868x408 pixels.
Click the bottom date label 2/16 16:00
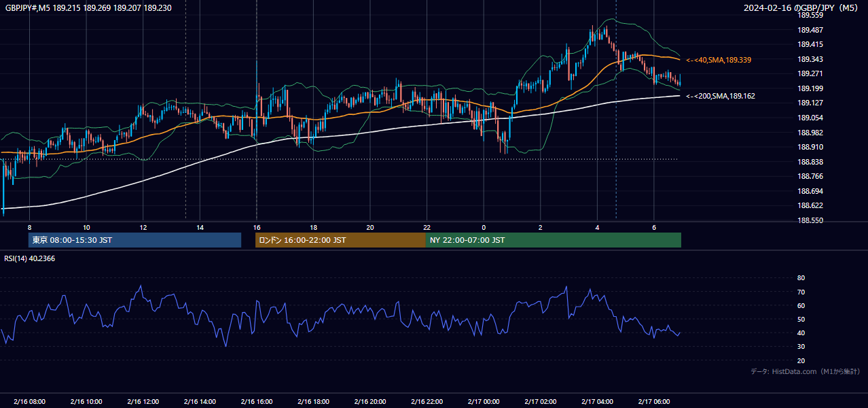(x=256, y=401)
